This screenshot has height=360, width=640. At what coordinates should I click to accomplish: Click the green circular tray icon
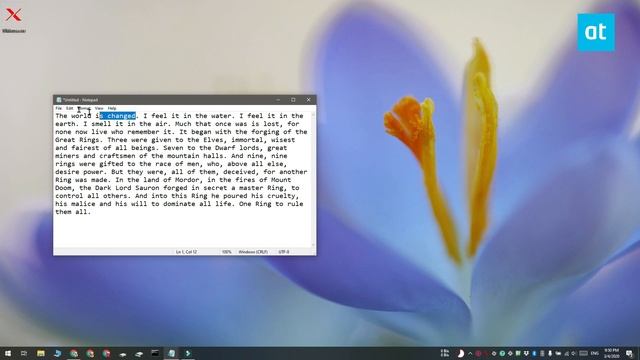click(502, 353)
